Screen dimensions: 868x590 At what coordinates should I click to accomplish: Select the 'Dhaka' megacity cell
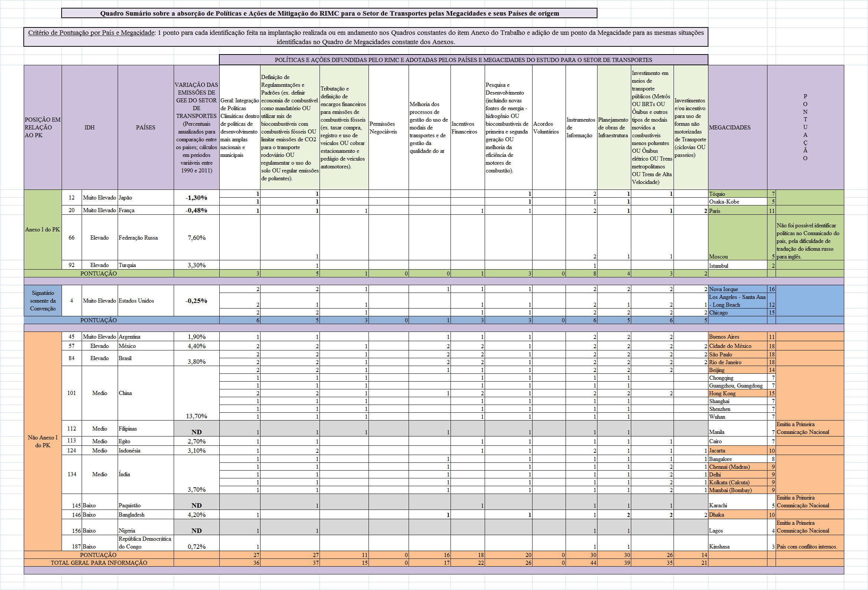(738, 515)
